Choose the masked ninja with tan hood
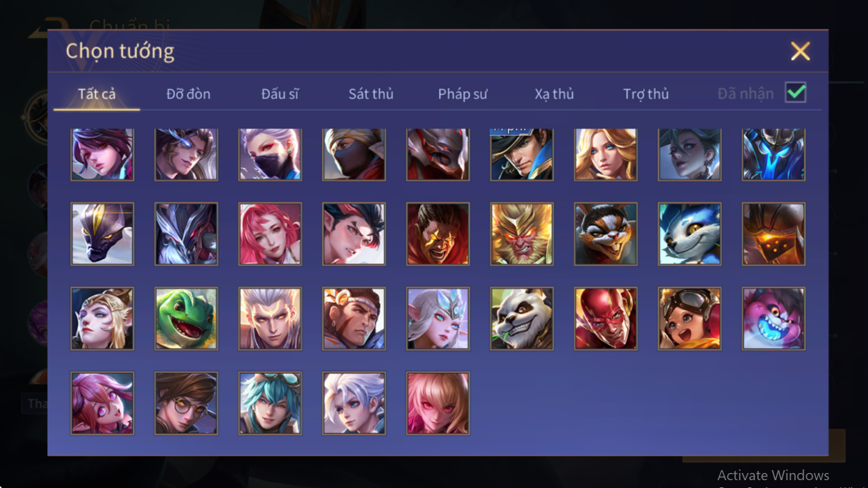The height and width of the screenshot is (488, 868). point(354,154)
